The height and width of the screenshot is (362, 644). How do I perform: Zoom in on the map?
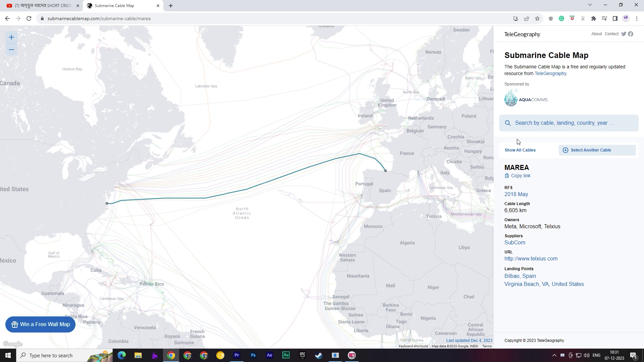point(11,37)
